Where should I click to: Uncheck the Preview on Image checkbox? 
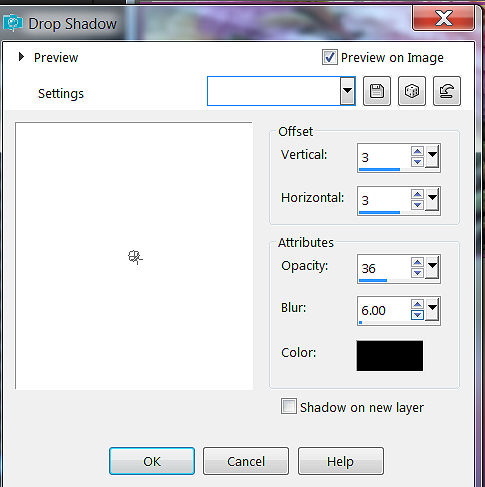pyautogui.click(x=330, y=57)
